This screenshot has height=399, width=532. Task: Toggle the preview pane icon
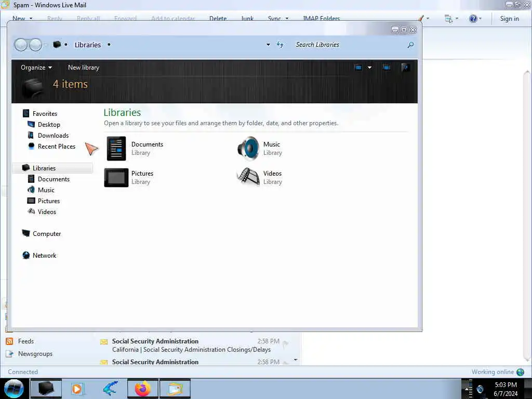(x=387, y=68)
